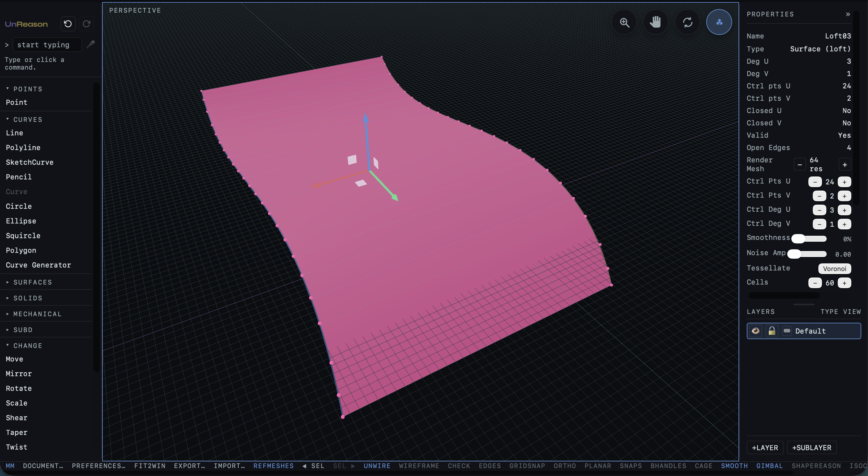Click the Smoothness slider
Viewport: 868px width, 476px height.
pos(809,239)
